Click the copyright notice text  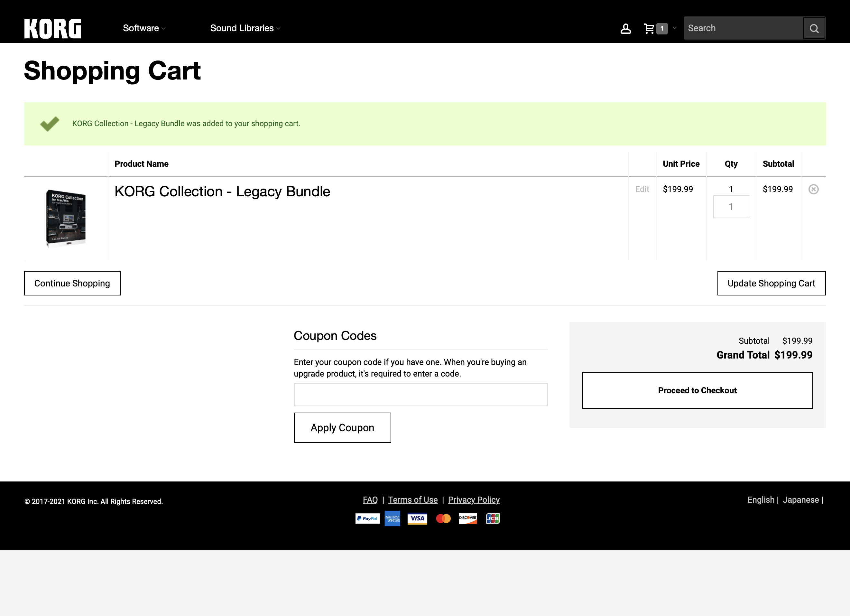(94, 502)
